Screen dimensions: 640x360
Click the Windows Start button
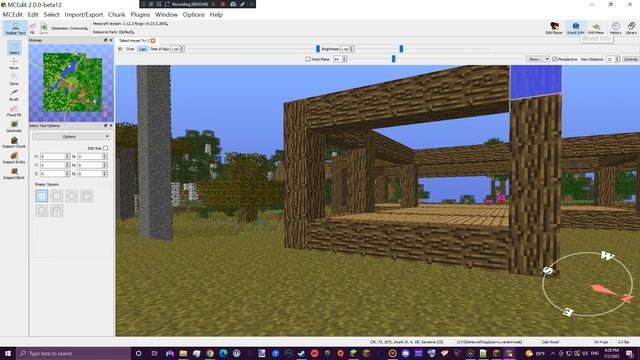(8, 353)
